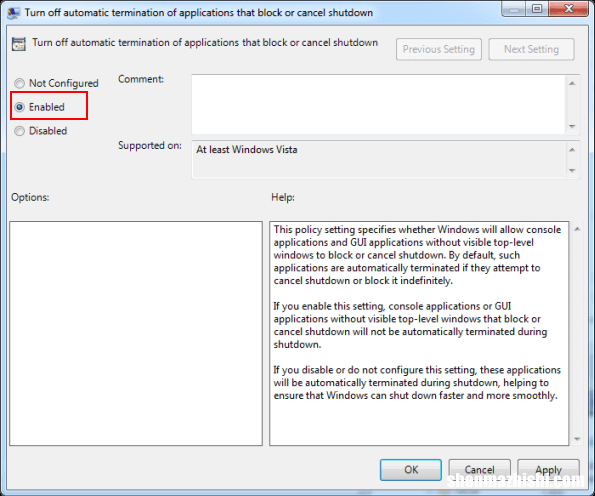Click Comment box scroll down arrow
The height and width of the screenshot is (496, 595).
pyautogui.click(x=572, y=126)
